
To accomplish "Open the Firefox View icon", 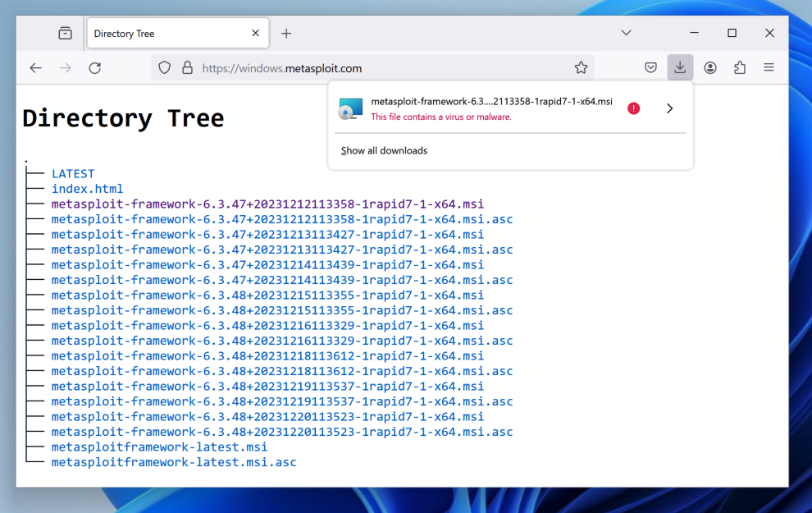I will coord(65,34).
